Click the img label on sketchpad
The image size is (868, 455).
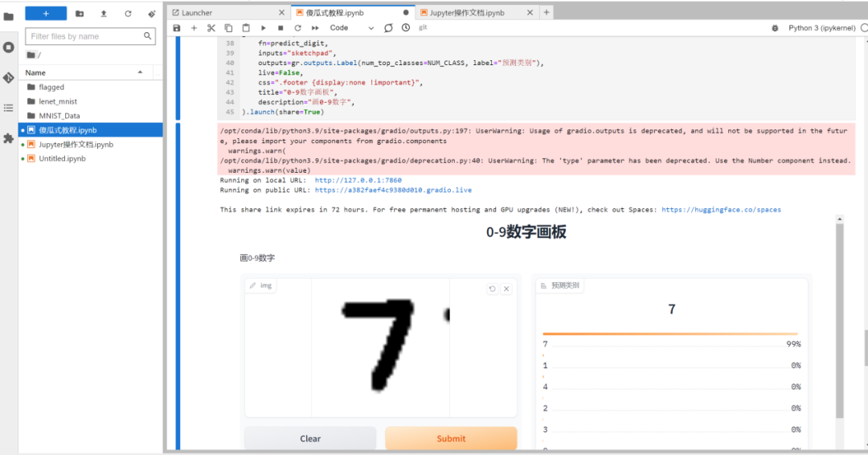[260, 285]
